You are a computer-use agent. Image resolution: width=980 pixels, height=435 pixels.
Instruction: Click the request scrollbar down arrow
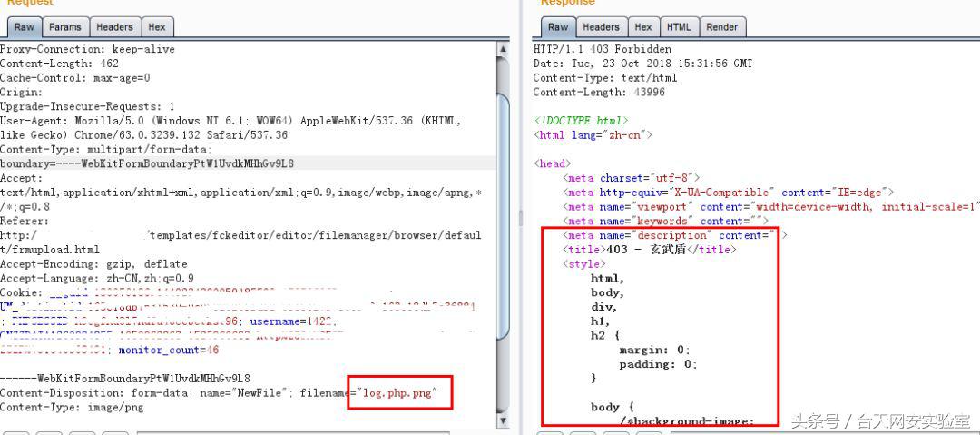(503, 420)
